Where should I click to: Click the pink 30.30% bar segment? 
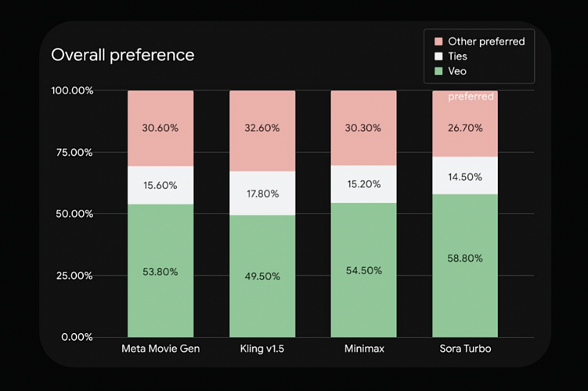click(x=363, y=128)
